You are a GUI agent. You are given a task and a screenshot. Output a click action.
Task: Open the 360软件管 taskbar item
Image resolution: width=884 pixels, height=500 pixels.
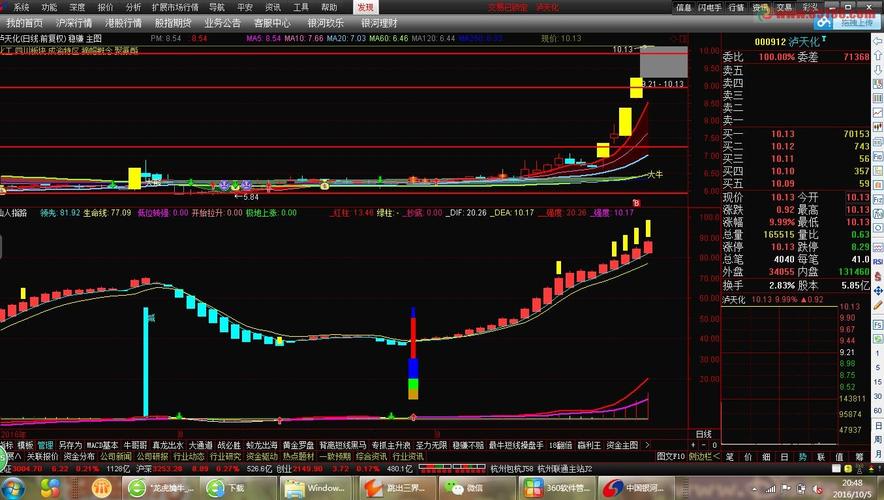[556, 488]
